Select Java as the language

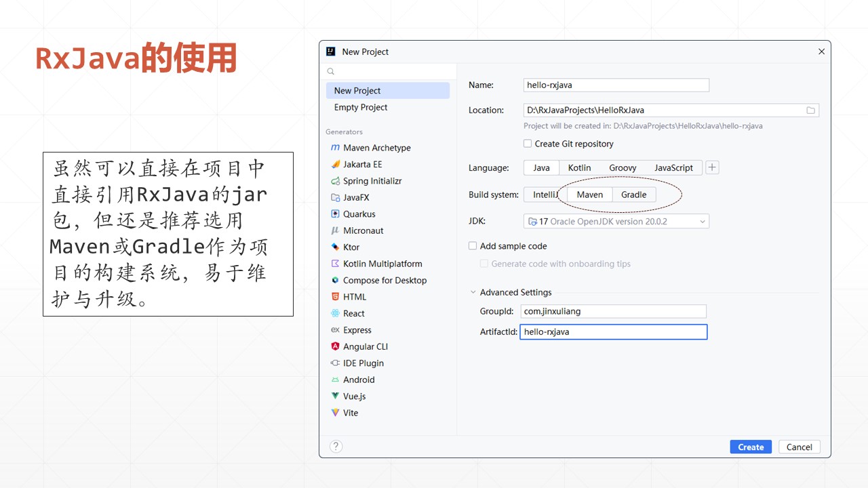(541, 167)
